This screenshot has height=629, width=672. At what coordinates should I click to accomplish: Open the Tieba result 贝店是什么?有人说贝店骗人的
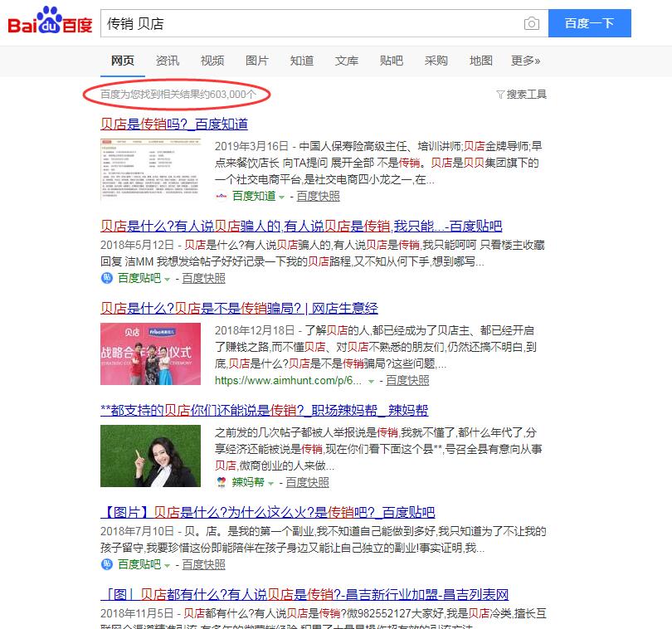point(301,226)
